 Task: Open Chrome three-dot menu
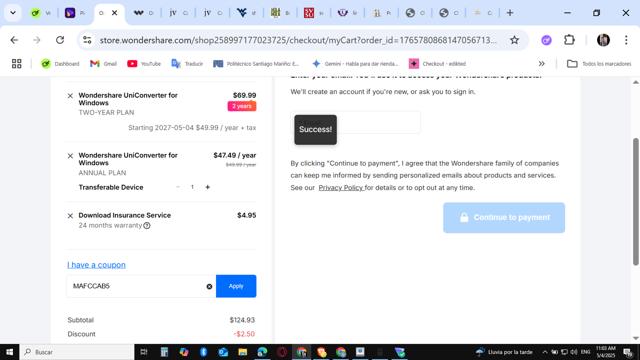(x=626, y=40)
